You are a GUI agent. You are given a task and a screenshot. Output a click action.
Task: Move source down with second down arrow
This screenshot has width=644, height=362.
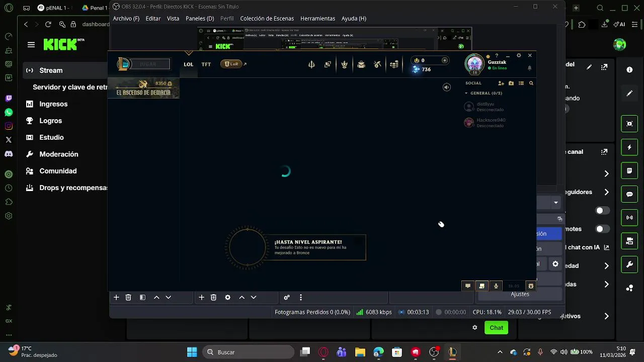point(254,298)
